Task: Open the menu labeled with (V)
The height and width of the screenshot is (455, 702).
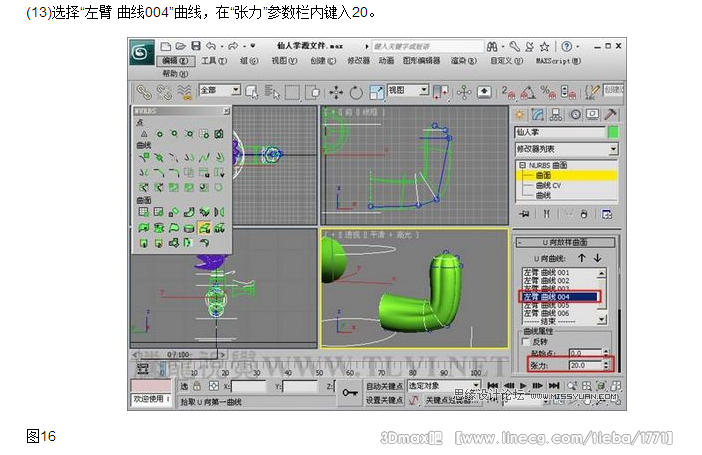Action: [x=284, y=60]
